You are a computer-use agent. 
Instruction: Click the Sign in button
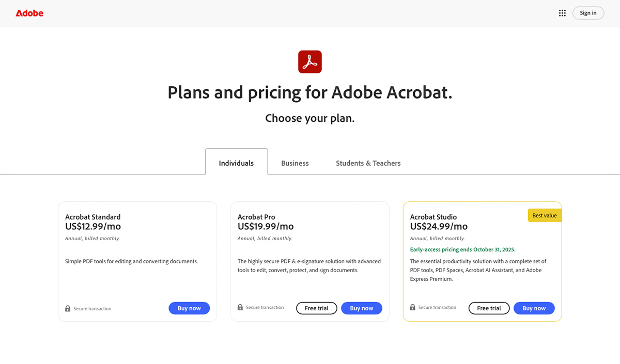coord(588,13)
